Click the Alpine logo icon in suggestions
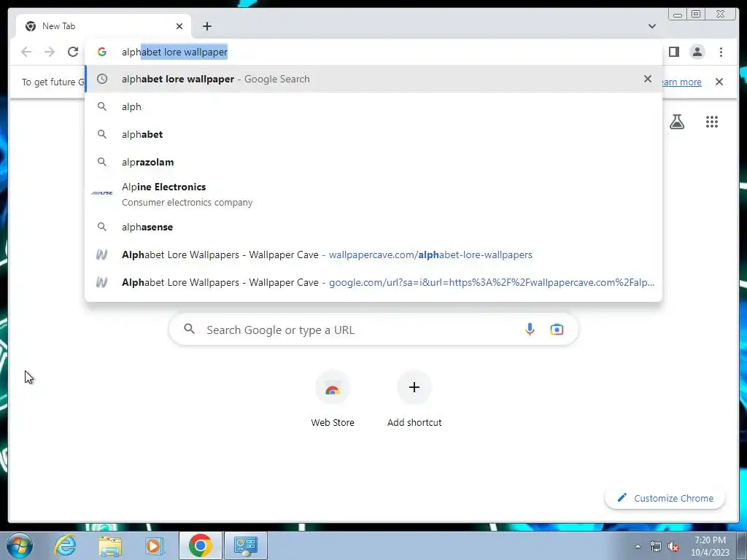The width and height of the screenshot is (747, 560). pyautogui.click(x=102, y=192)
